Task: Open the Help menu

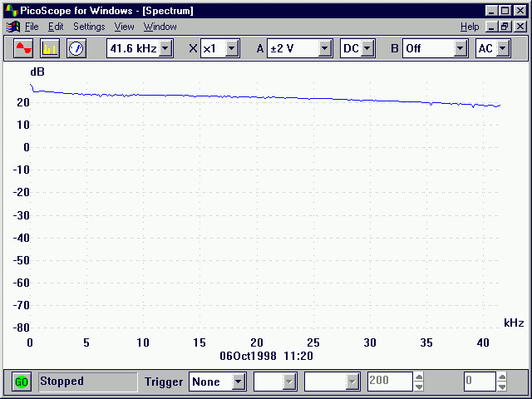Action: coord(470,27)
